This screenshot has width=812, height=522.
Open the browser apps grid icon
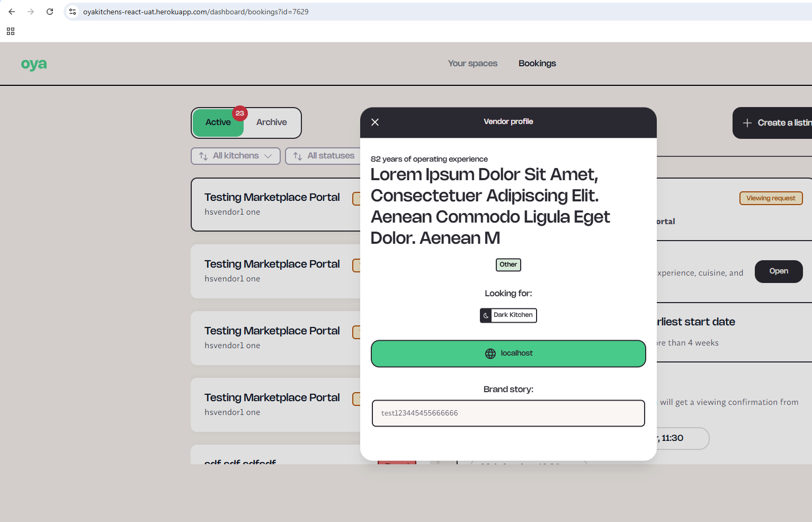(x=10, y=31)
